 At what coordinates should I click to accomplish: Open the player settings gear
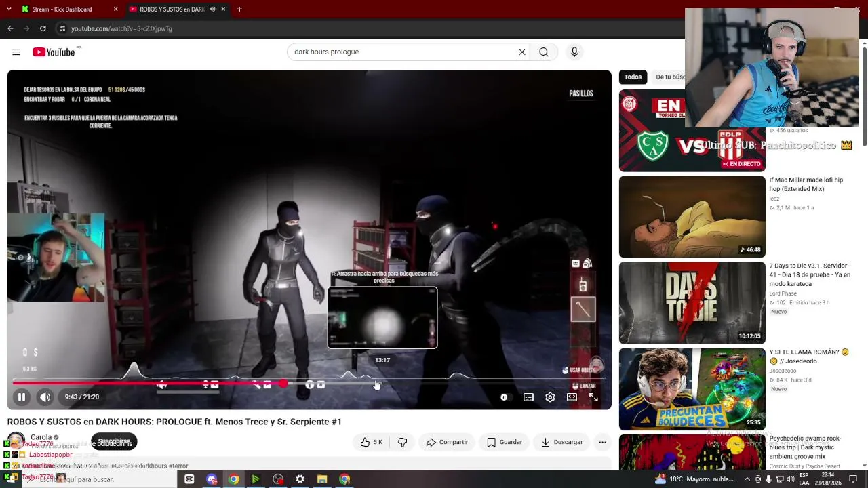(x=550, y=397)
